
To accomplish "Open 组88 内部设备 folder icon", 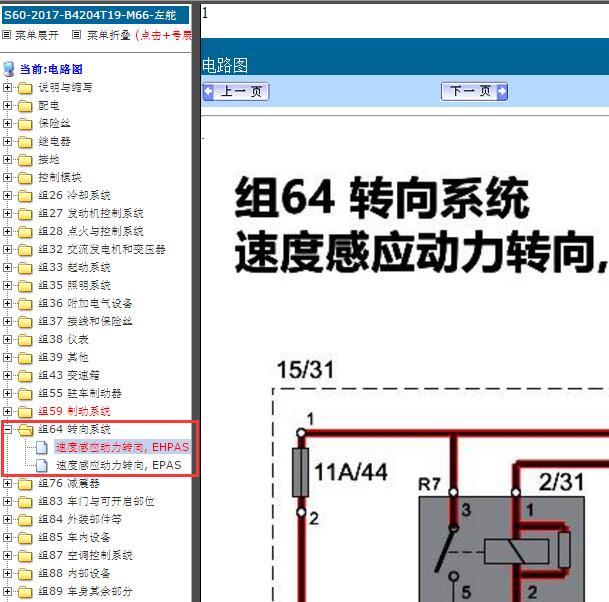I will coord(25,573).
